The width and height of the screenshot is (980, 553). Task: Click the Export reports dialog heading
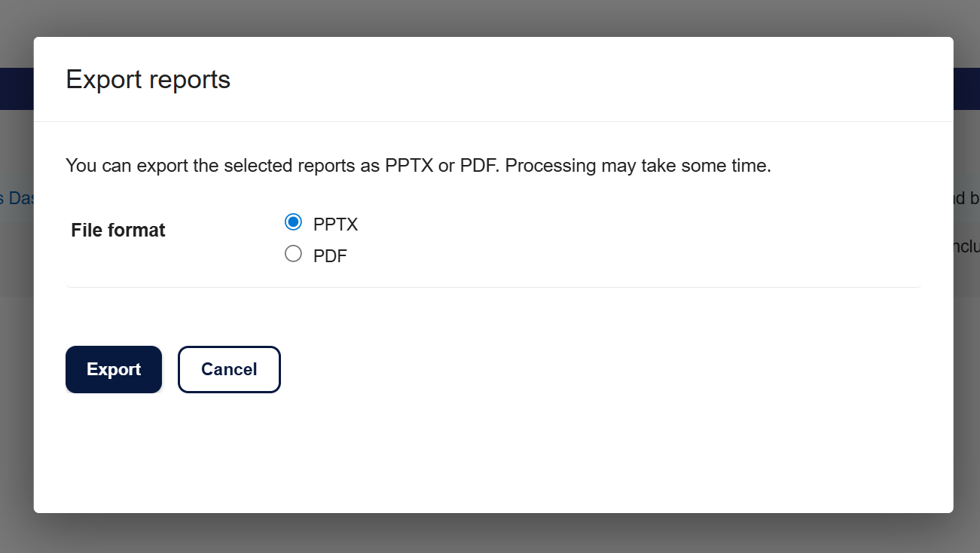click(148, 79)
